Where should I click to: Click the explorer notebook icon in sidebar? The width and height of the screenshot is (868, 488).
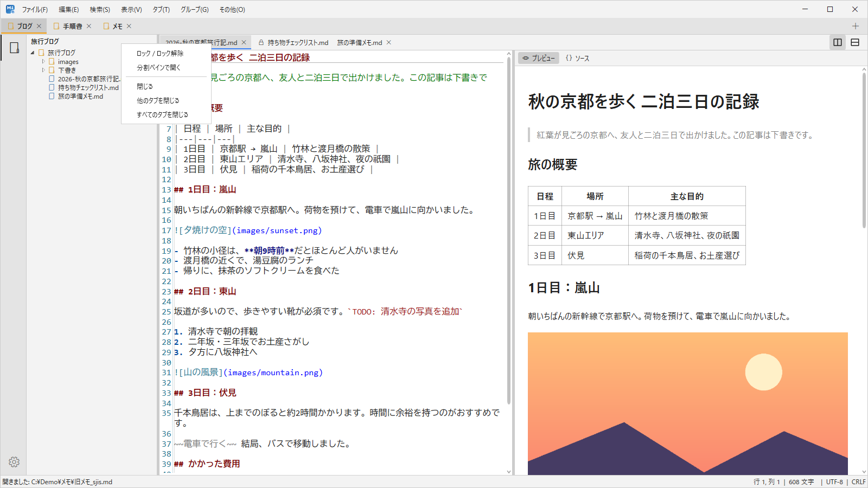(x=14, y=48)
